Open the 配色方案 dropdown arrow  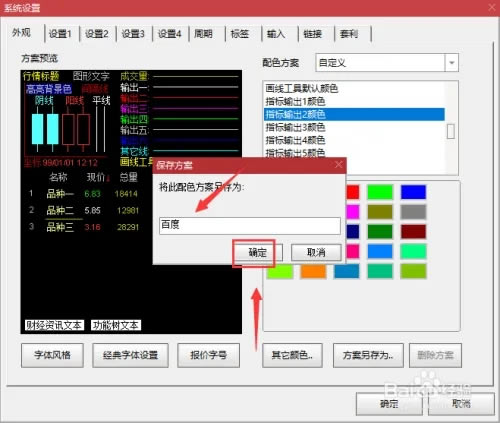click(452, 63)
